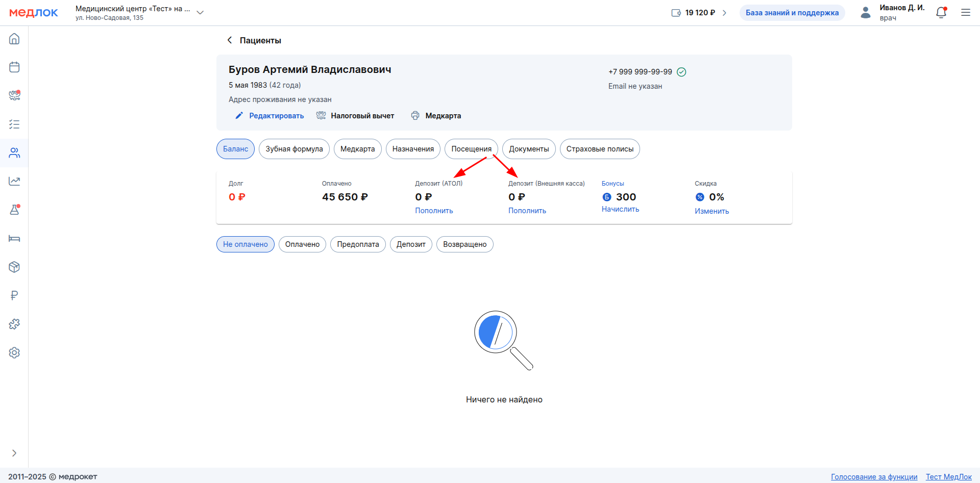Open the settings gear in sidebar

(14, 352)
